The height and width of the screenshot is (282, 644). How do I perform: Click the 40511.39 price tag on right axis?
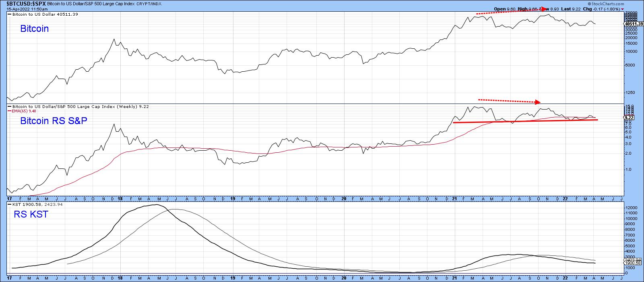tap(634, 24)
